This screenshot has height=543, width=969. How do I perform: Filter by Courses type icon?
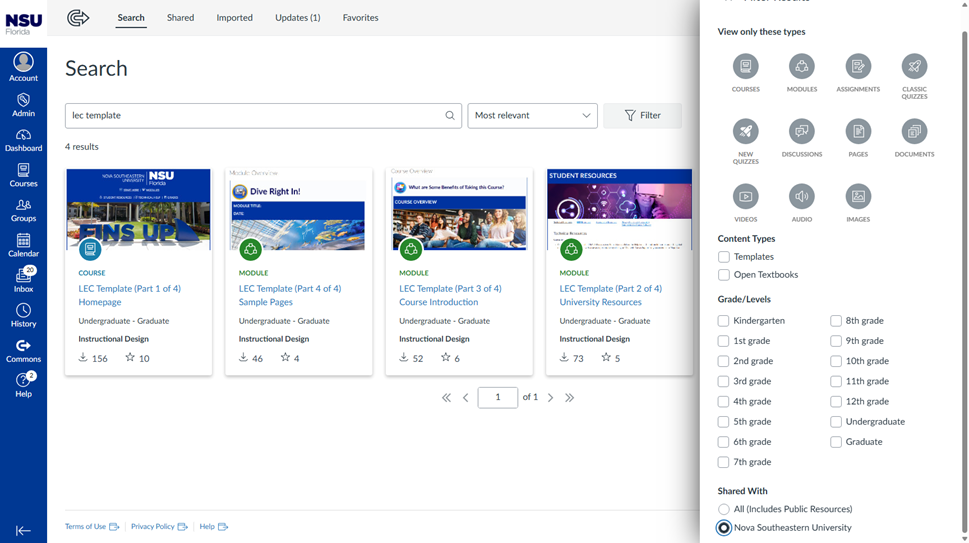[x=745, y=67]
